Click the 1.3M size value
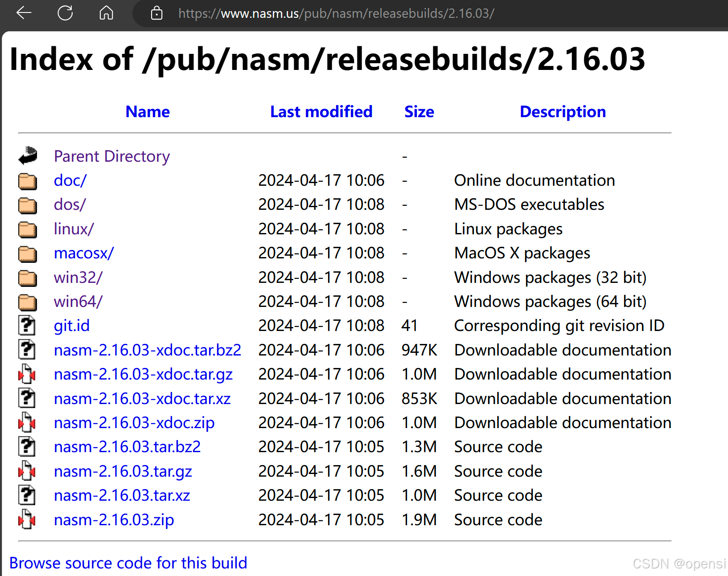This screenshot has height=576, width=728. pyautogui.click(x=419, y=447)
